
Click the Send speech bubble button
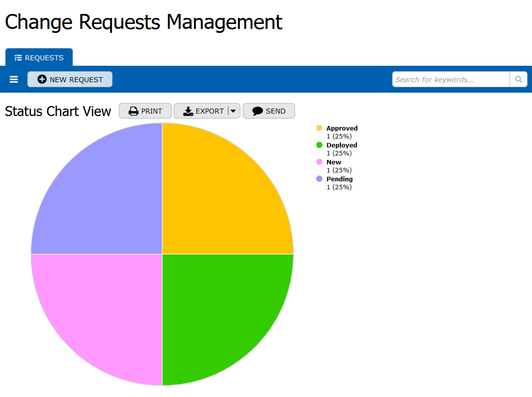click(x=269, y=111)
